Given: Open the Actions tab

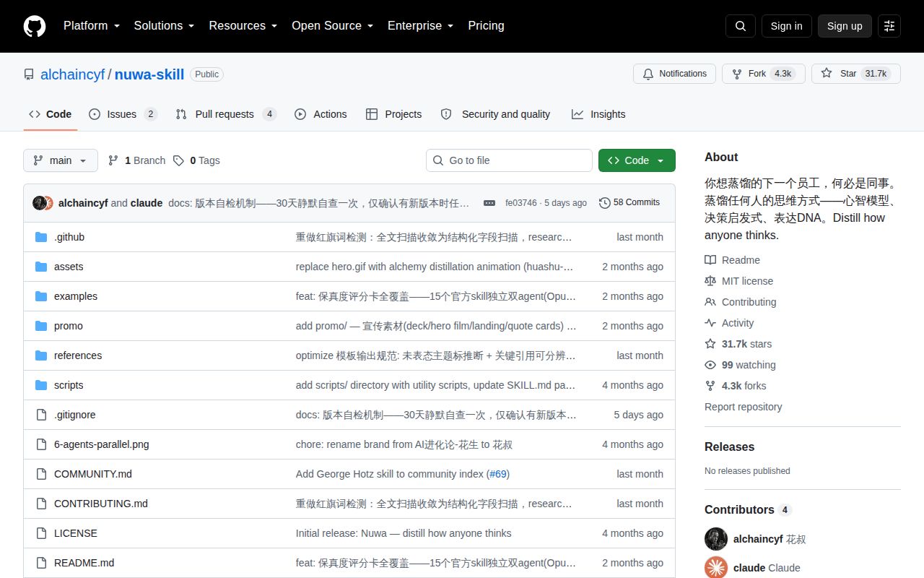Looking at the screenshot, I should tap(321, 114).
